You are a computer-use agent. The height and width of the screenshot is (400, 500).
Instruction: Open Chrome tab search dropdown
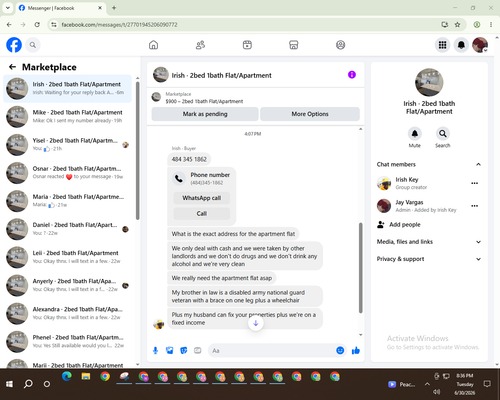[8, 8]
